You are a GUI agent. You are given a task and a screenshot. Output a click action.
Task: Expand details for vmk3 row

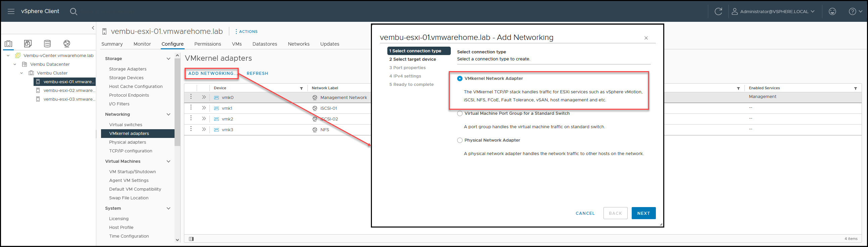(x=204, y=130)
